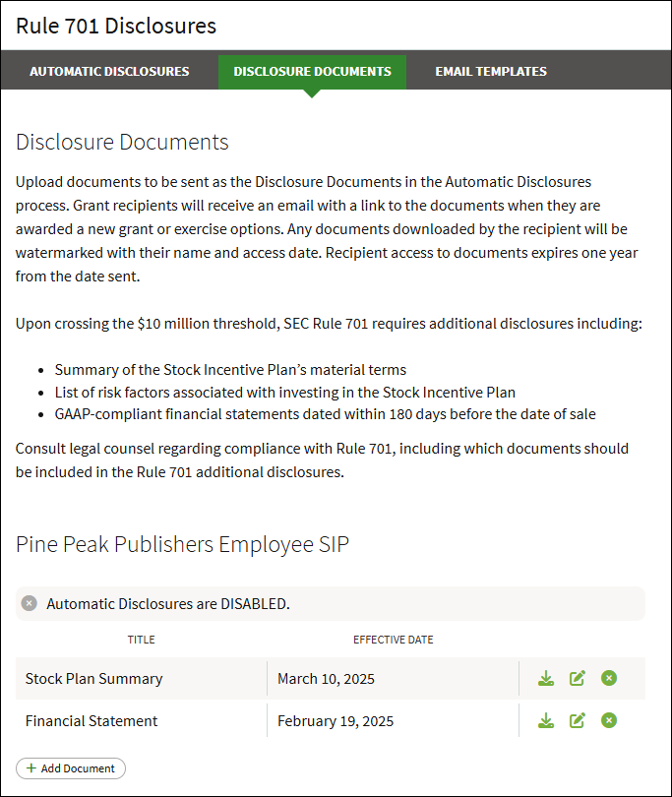Open edit for Financial Statement
Screen dimensions: 672x797
point(578,720)
